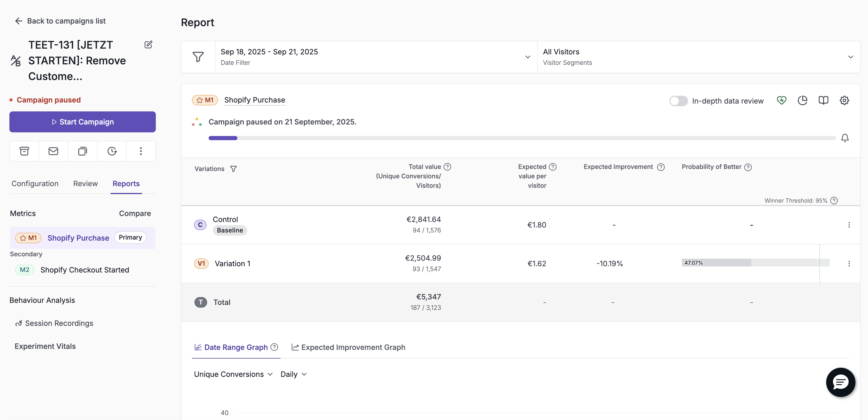The image size is (868, 420).
Task: Open the experiment health heart icon
Action: click(781, 100)
